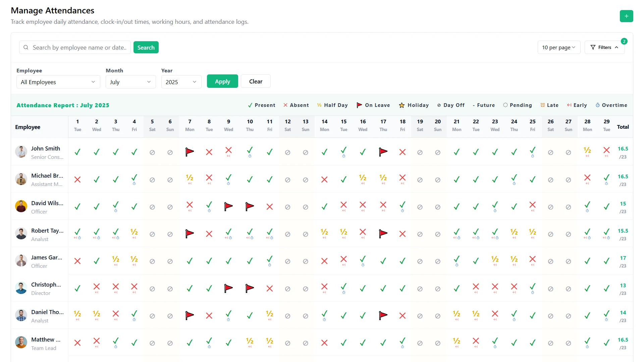Click Daniel Tho...'s half day icon on day 1

point(77,314)
